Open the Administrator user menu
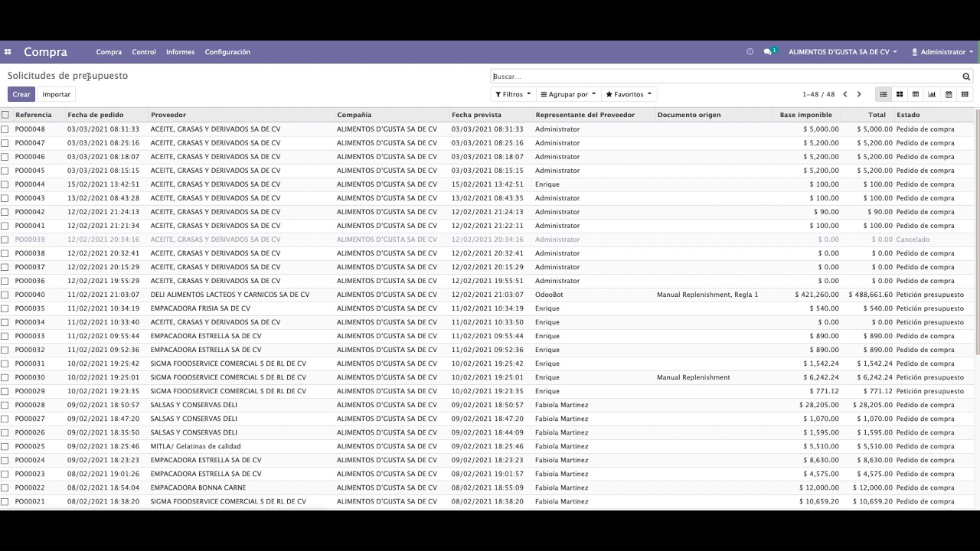The width and height of the screenshot is (980, 551). tap(942, 52)
